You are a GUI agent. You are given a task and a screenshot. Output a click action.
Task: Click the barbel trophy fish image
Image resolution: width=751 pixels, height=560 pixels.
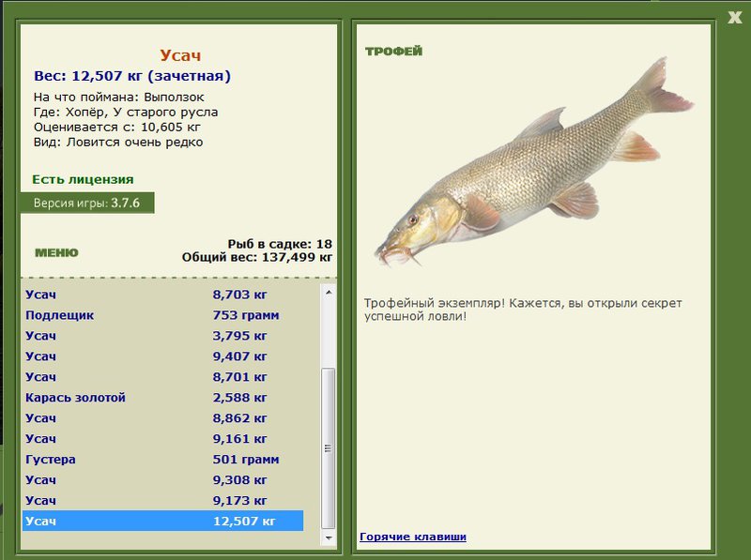pyautogui.click(x=534, y=162)
